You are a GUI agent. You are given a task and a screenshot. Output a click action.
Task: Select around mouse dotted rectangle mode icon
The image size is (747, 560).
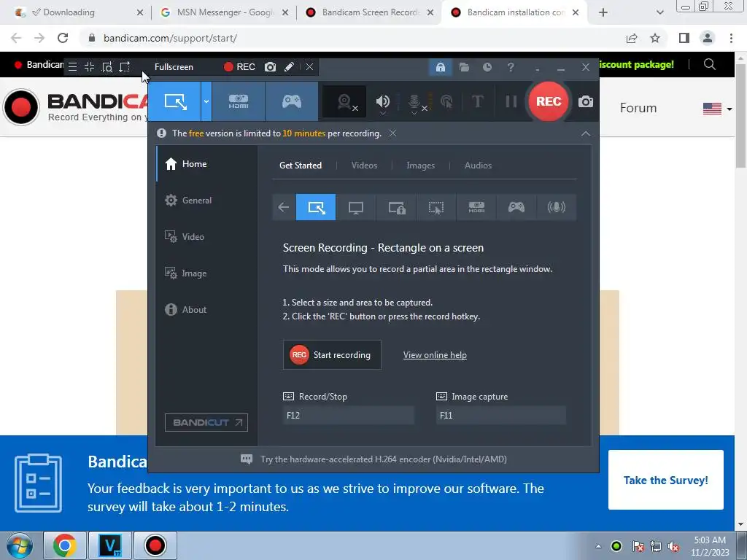[x=436, y=207]
